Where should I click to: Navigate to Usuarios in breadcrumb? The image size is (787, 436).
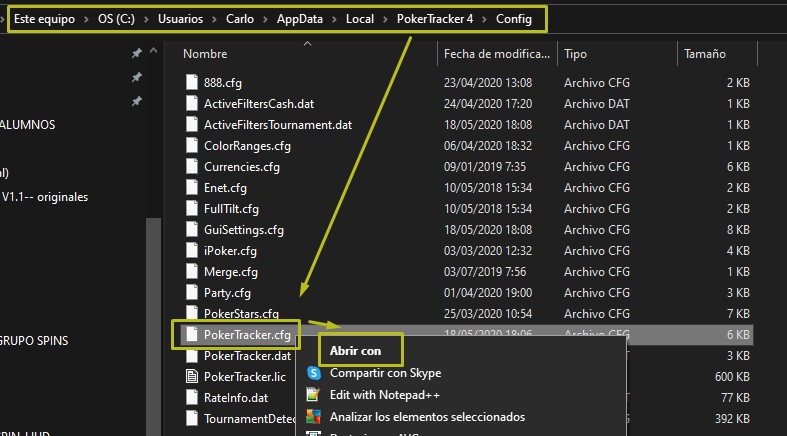(x=180, y=19)
